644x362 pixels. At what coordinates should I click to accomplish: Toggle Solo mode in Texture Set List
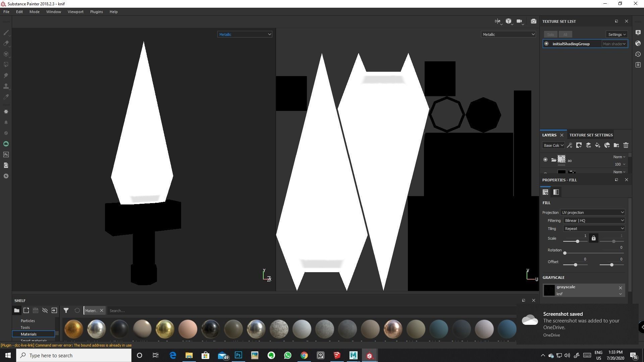pyautogui.click(x=550, y=34)
